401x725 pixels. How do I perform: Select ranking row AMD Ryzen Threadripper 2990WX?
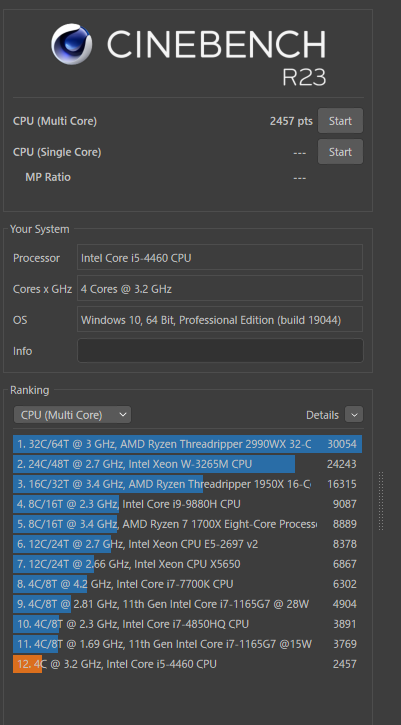tap(187, 444)
